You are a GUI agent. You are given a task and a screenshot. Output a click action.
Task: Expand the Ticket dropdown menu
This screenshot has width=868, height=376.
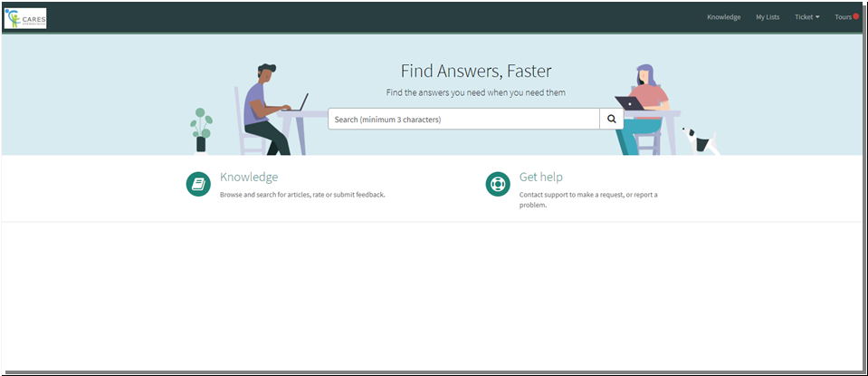pyautogui.click(x=803, y=17)
